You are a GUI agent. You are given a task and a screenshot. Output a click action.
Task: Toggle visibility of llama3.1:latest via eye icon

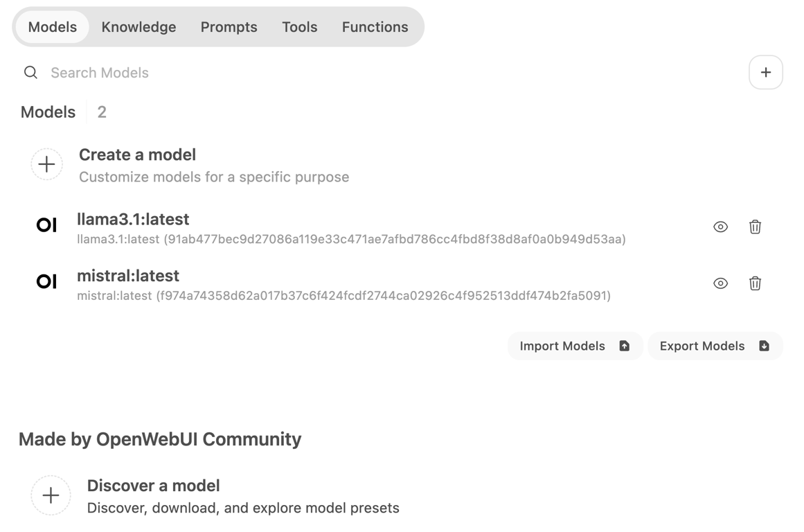point(720,227)
